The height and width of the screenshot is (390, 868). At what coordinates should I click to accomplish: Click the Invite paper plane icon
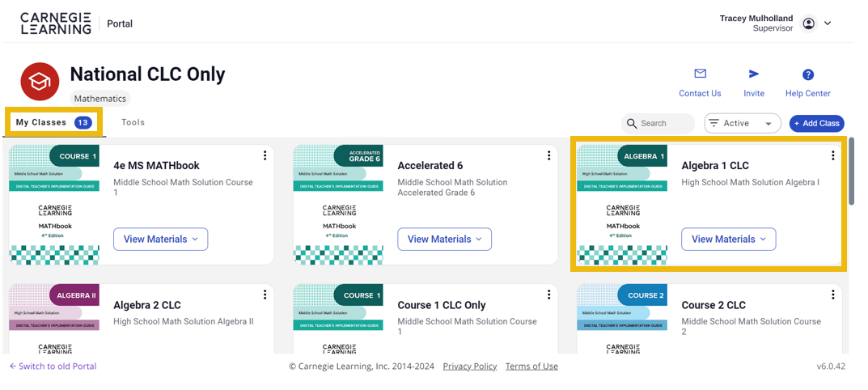click(753, 74)
